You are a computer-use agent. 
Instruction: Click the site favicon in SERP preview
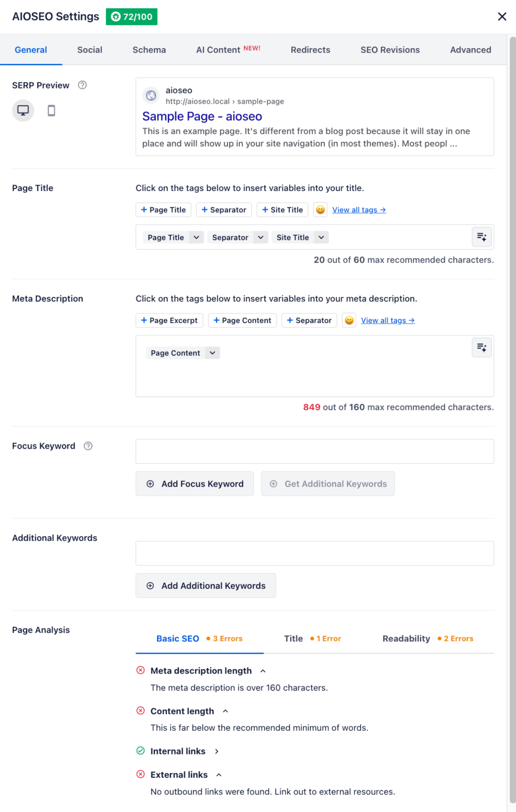pos(151,96)
